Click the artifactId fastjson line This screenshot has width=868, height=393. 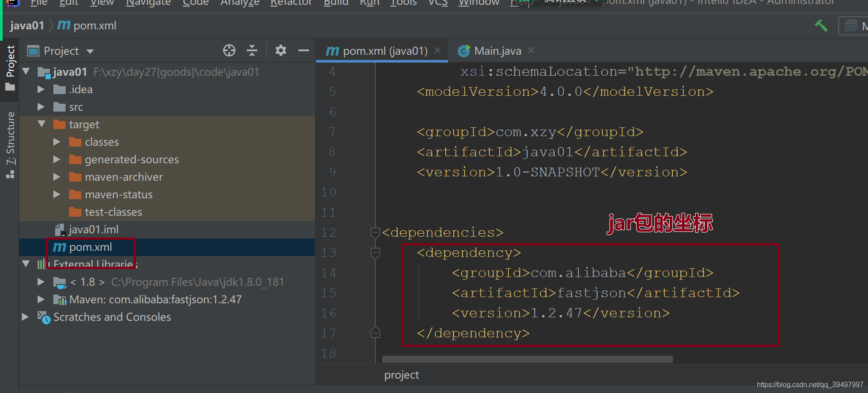(x=595, y=293)
